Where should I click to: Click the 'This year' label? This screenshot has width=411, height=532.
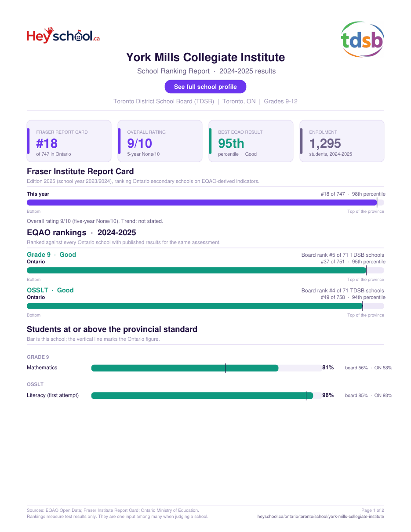click(38, 194)
